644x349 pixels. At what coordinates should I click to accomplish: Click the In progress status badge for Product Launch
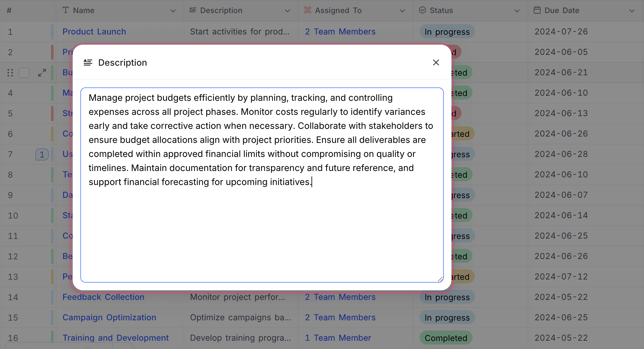click(447, 32)
